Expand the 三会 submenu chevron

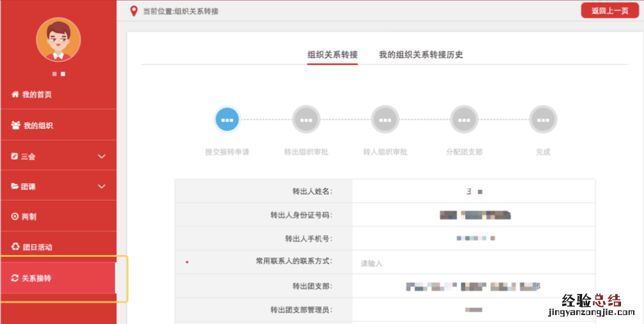[x=102, y=156]
